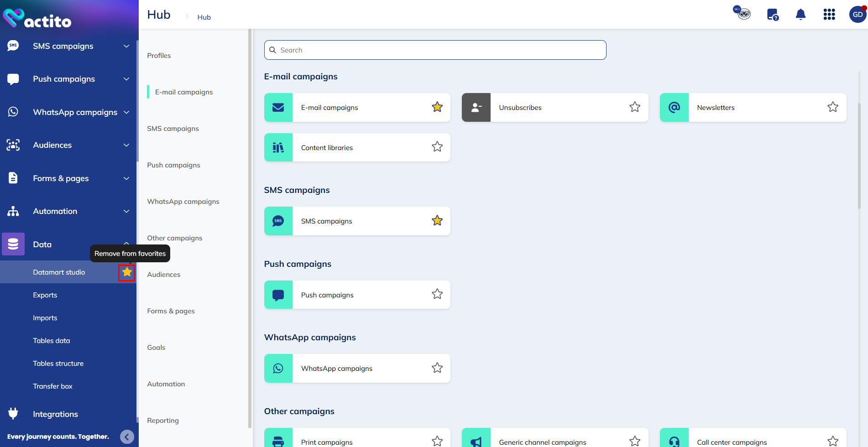
Task: Collapse the sidebar with arrow button
Action: tap(127, 437)
